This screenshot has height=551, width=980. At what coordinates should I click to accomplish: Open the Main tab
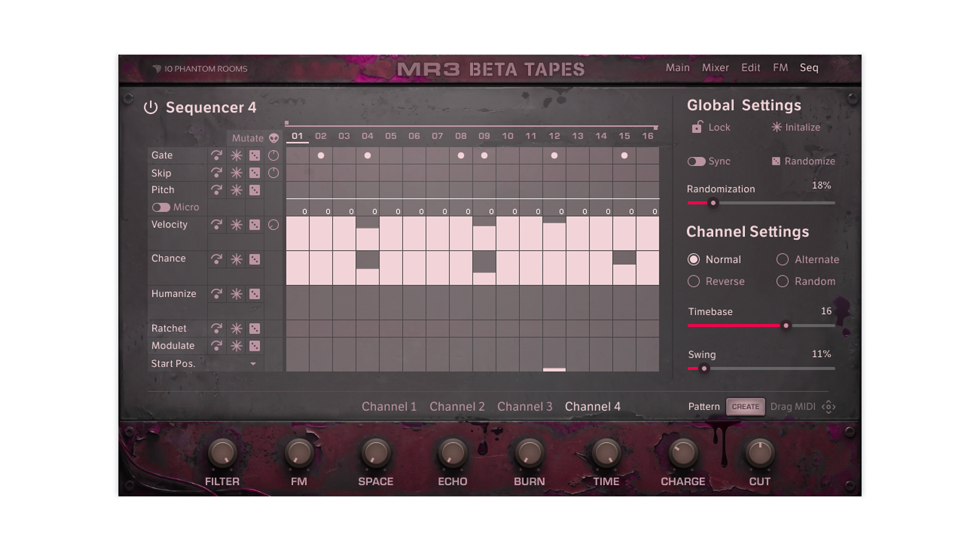[678, 68]
